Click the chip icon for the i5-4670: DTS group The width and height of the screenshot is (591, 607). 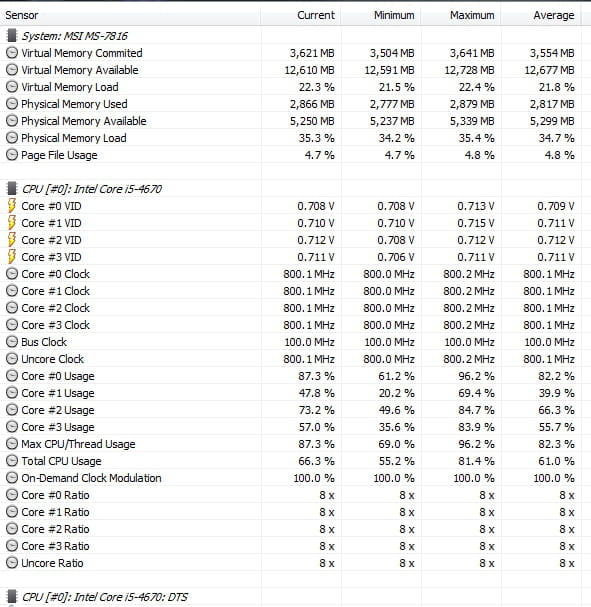pos(12,597)
